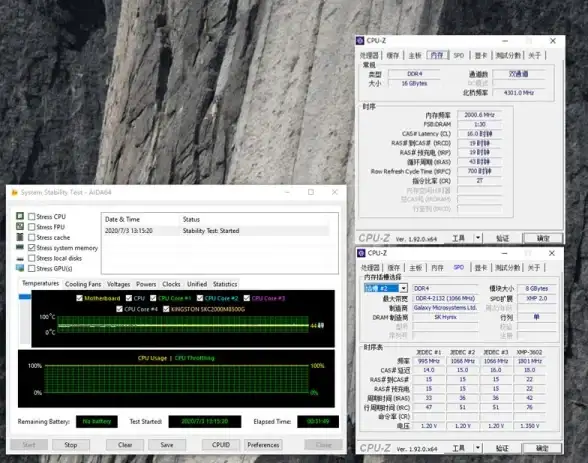
Task: Open the memory slot #2 dropdown
Action: tap(403, 288)
